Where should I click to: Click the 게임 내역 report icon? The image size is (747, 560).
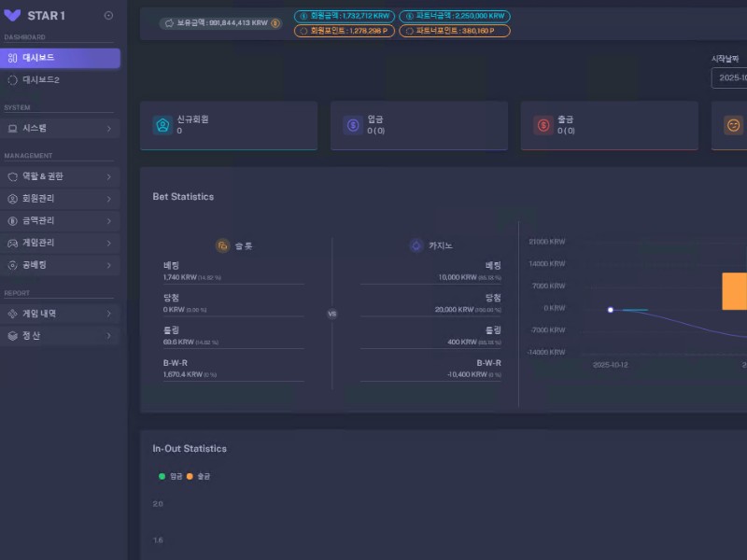13,314
